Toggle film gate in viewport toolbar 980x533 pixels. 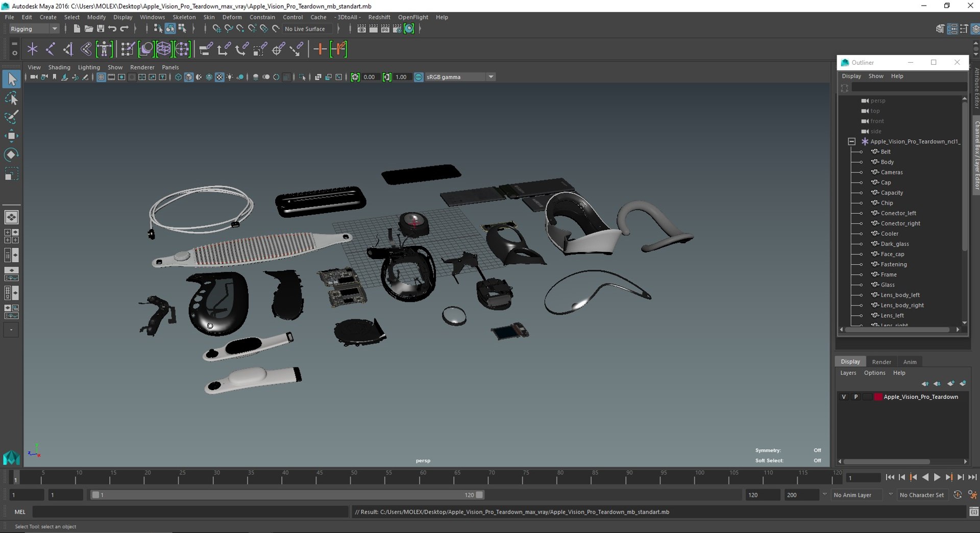click(111, 77)
